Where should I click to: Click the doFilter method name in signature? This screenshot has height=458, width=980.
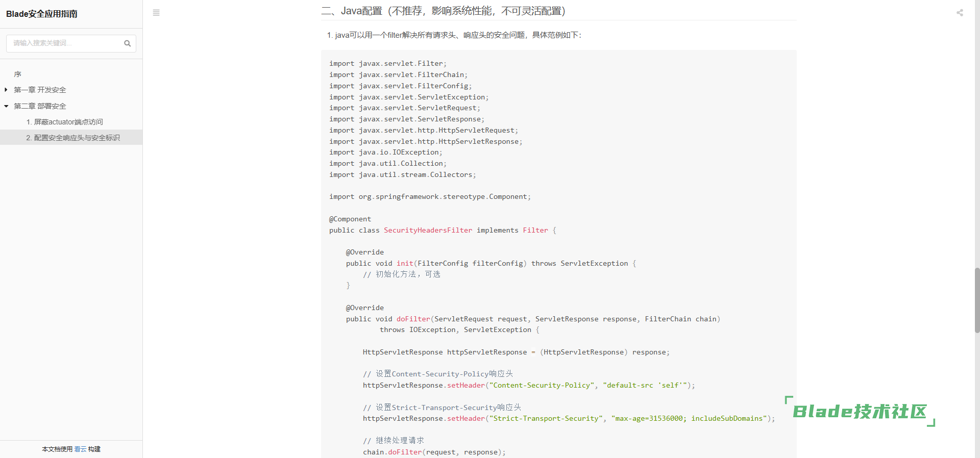coord(413,319)
